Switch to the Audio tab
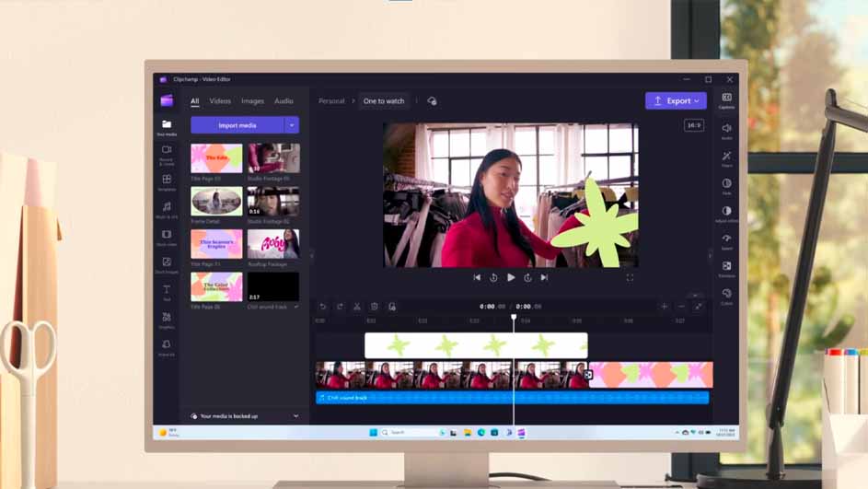868x489 pixels. [284, 100]
